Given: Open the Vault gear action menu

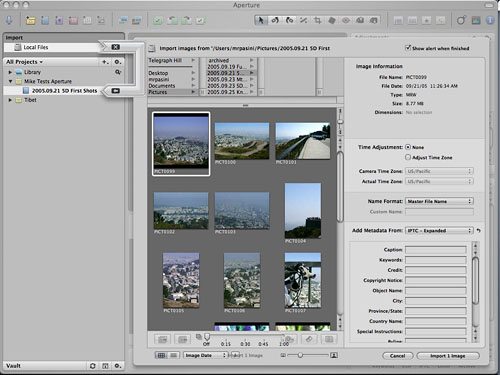Looking at the screenshot, I should [x=118, y=366].
